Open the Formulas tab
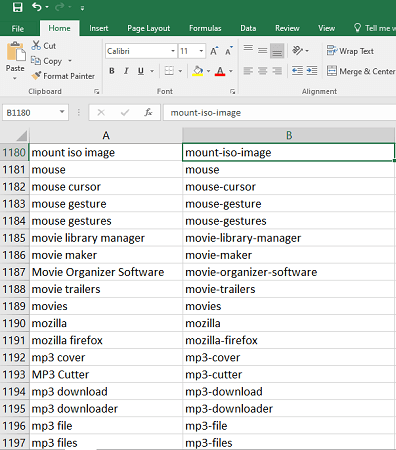The width and height of the screenshot is (396, 450). click(x=205, y=28)
